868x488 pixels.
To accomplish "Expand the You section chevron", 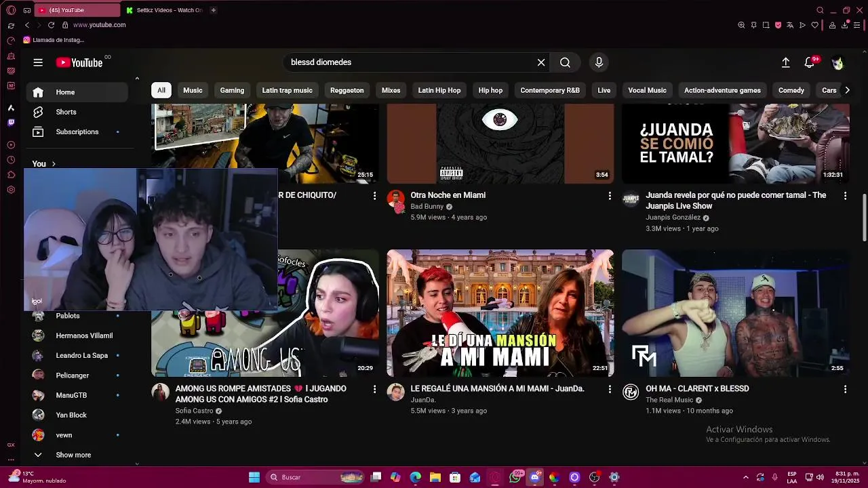I will (x=54, y=164).
